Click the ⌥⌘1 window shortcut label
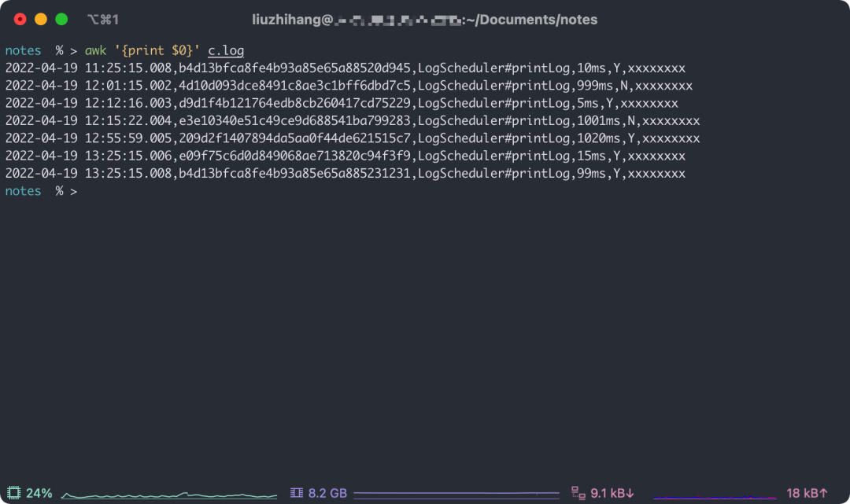The image size is (850, 504). tap(103, 20)
